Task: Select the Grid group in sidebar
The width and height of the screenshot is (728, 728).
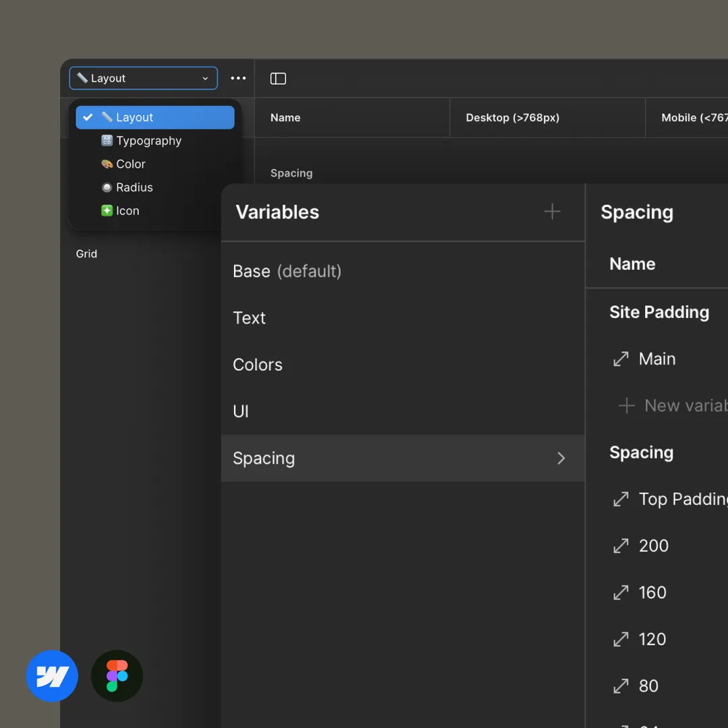Action: tap(86, 254)
